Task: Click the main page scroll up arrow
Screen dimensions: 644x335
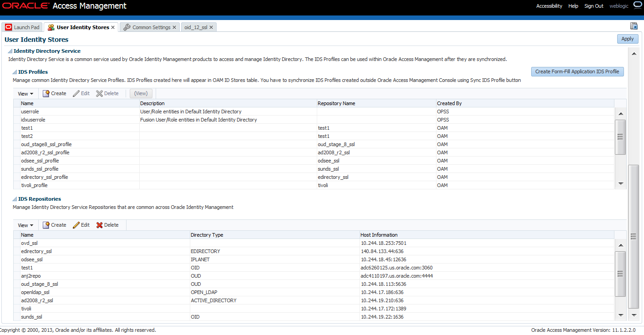Action: tap(634, 54)
